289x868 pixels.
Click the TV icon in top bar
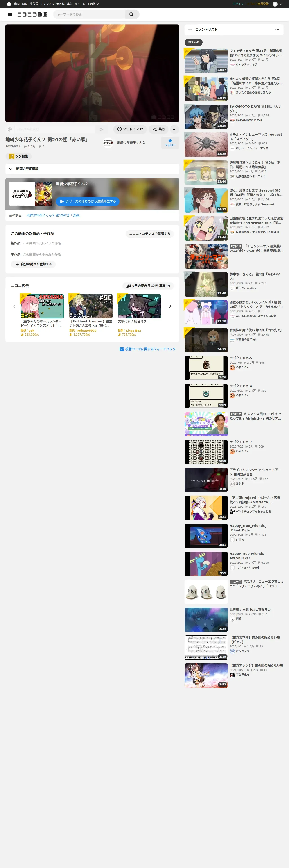(x=9, y=4)
